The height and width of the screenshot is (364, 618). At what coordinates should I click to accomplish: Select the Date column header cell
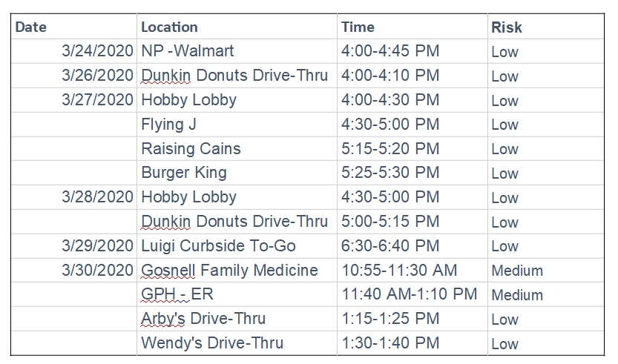tap(73, 27)
